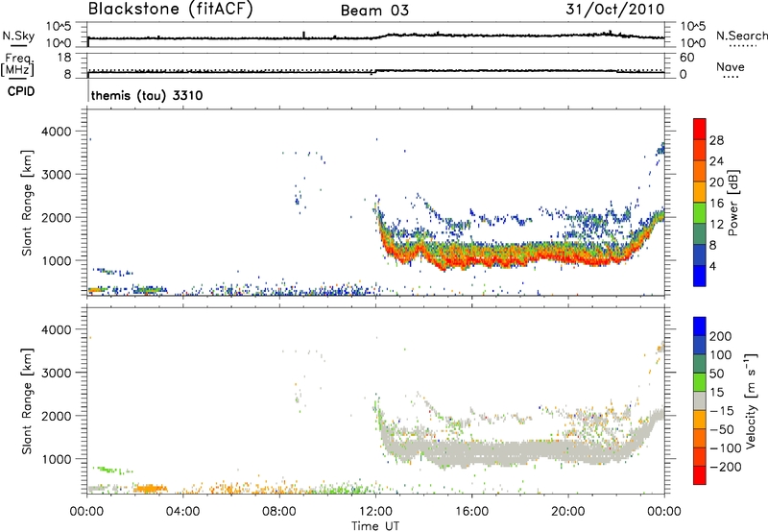The width and height of the screenshot is (768, 532).
Task: Click the 'Power [dB]' colorbar label
Action: coord(732,203)
